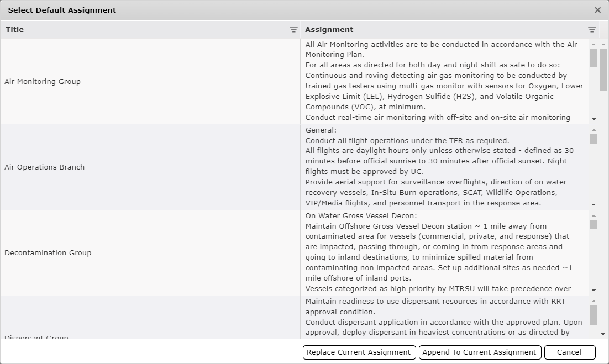The height and width of the screenshot is (364, 609).
Task: Select the Air Operations Branch row
Action: 44,167
